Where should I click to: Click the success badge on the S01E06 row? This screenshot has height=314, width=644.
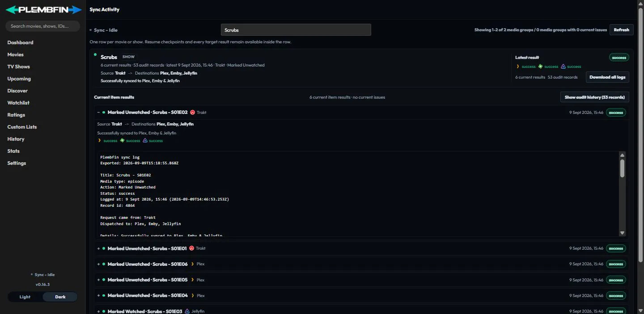(x=616, y=264)
